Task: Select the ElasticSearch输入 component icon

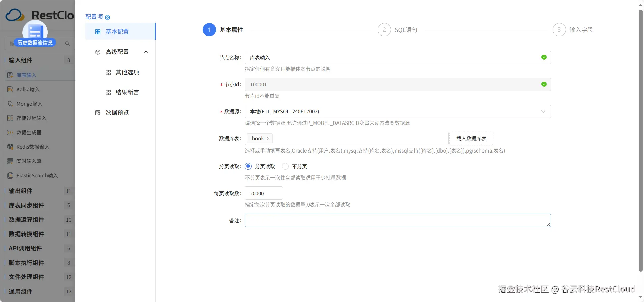Action: (x=10, y=175)
